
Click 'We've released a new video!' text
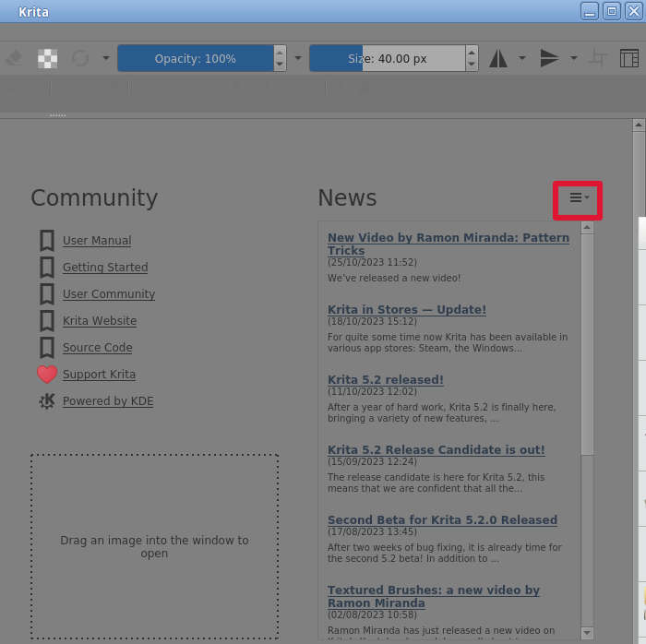point(394,278)
